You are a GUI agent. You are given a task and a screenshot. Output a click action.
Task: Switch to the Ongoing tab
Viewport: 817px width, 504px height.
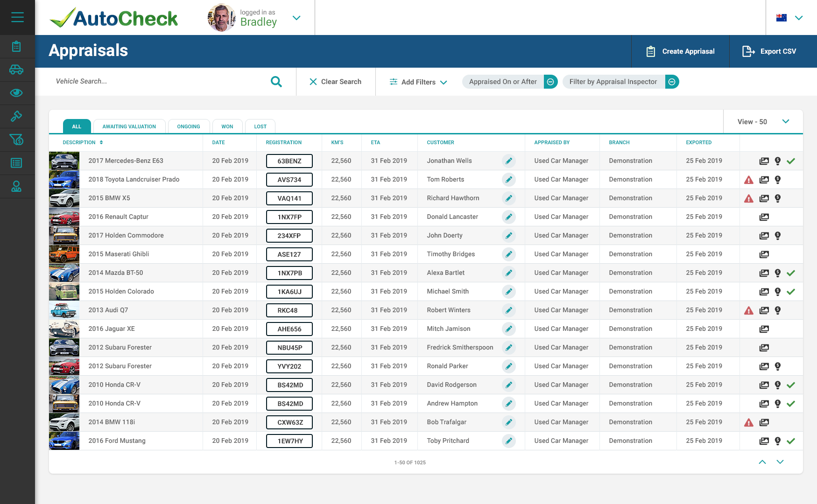pos(189,126)
